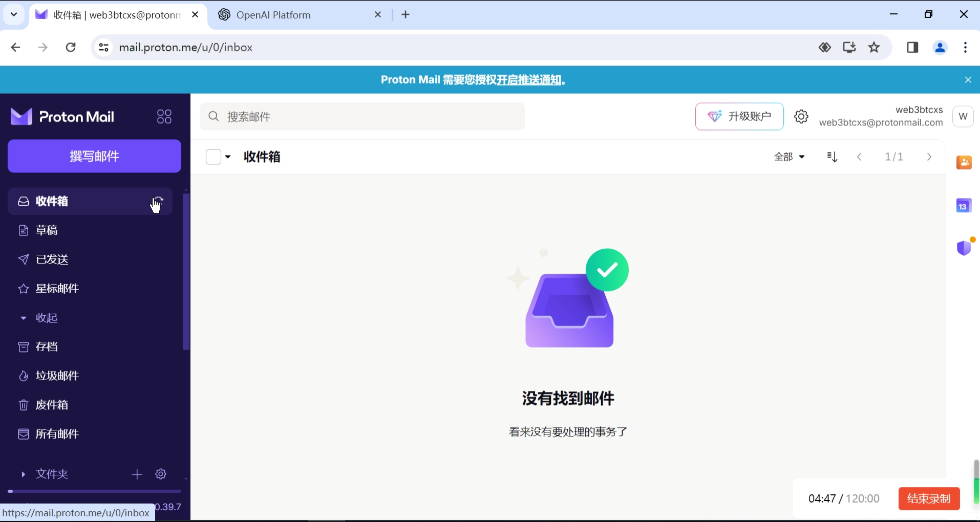980x522 pixels.
Task: Navigate to next page arrow
Action: tap(929, 156)
